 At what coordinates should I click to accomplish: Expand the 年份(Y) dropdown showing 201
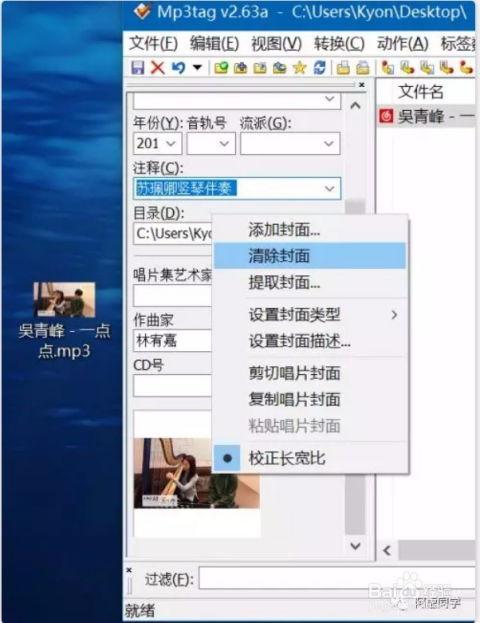tap(171, 143)
